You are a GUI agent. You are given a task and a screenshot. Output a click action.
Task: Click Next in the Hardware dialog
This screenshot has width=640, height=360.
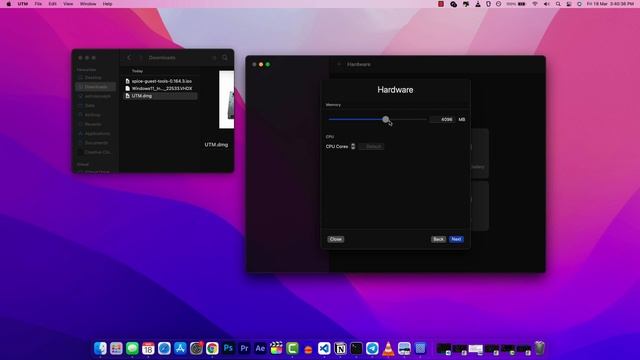tap(456, 239)
